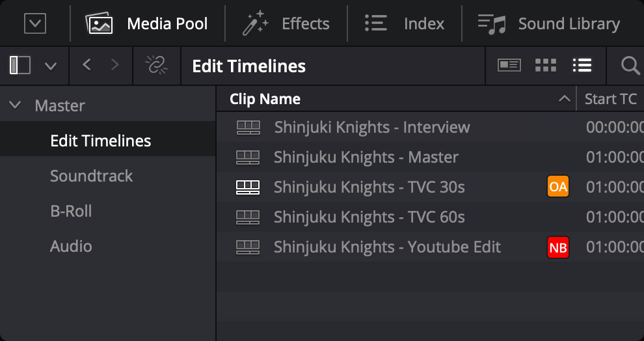Click the unlink clips icon
This screenshot has height=341, width=644.
156,65
